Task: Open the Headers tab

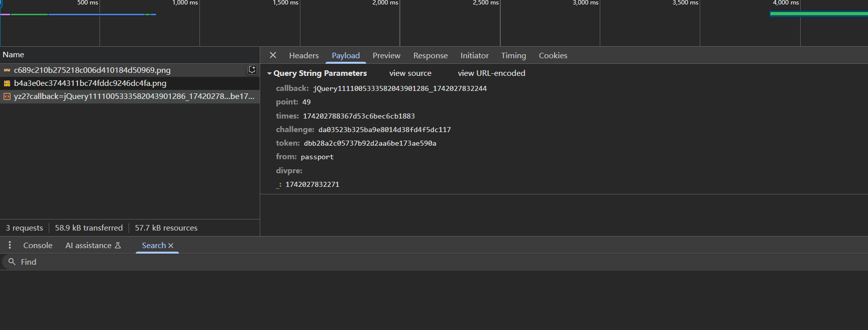Action: coord(304,56)
